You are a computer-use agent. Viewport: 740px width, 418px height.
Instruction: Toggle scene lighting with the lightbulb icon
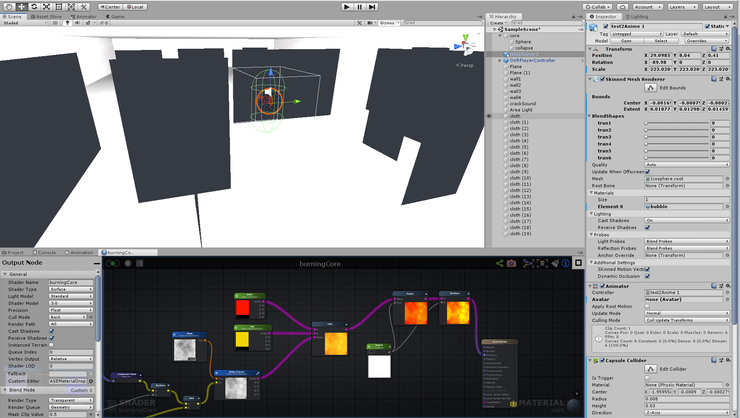point(67,22)
